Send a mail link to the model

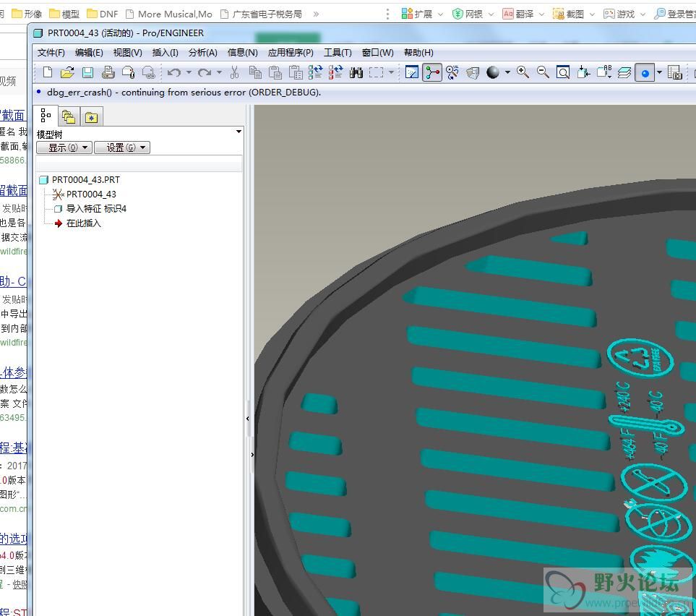[148, 72]
